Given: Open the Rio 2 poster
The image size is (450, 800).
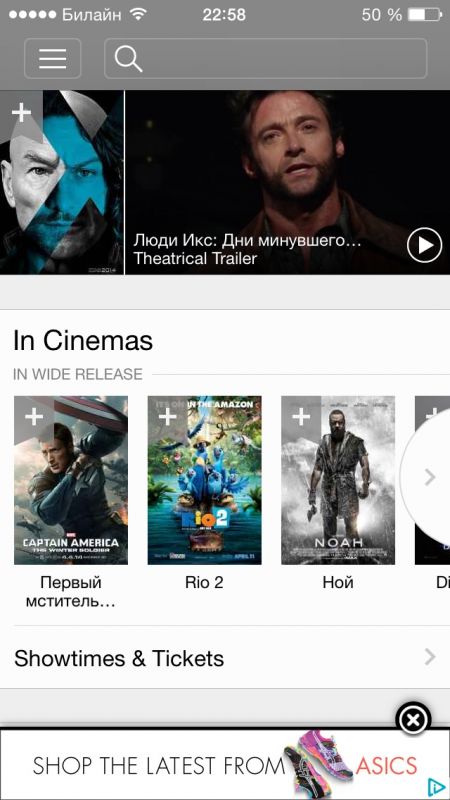Looking at the screenshot, I should [x=205, y=480].
